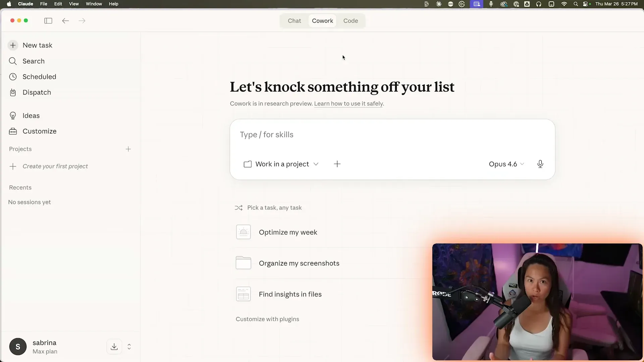Click the webcam overlay video thumbnail

pos(537,302)
